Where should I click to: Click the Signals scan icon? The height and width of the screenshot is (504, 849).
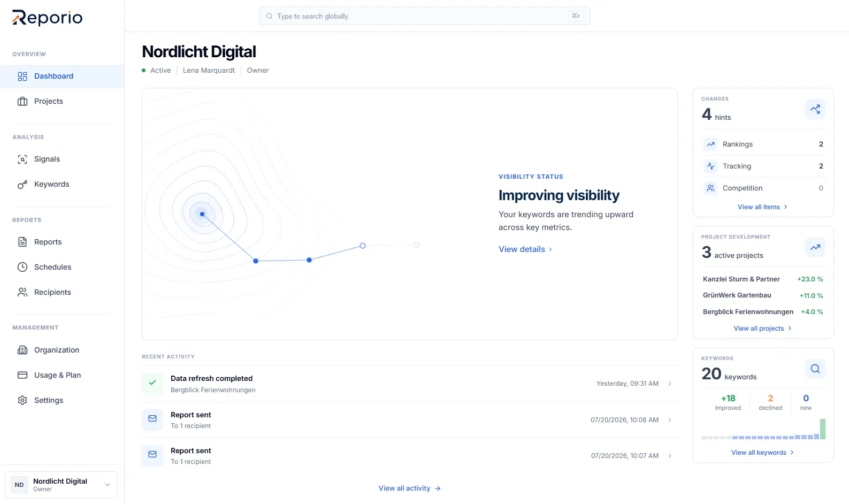pyautogui.click(x=22, y=159)
